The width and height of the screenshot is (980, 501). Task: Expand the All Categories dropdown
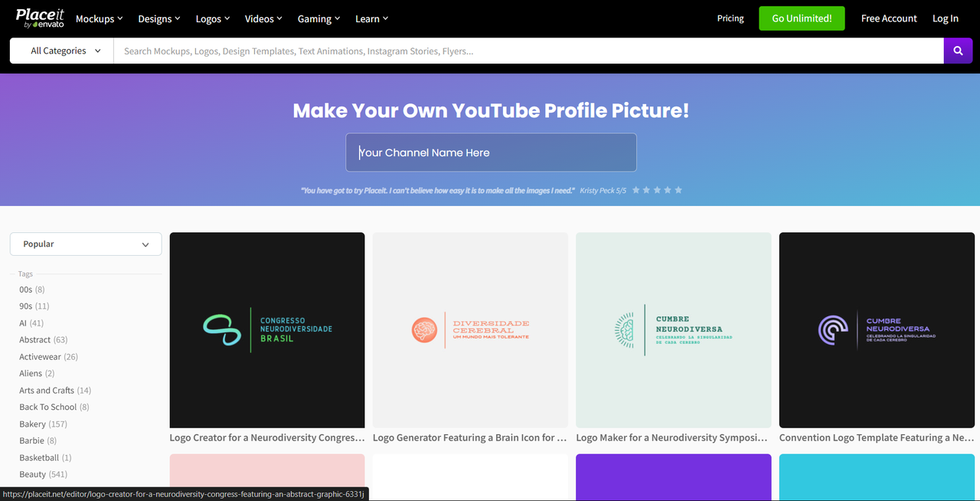62,51
